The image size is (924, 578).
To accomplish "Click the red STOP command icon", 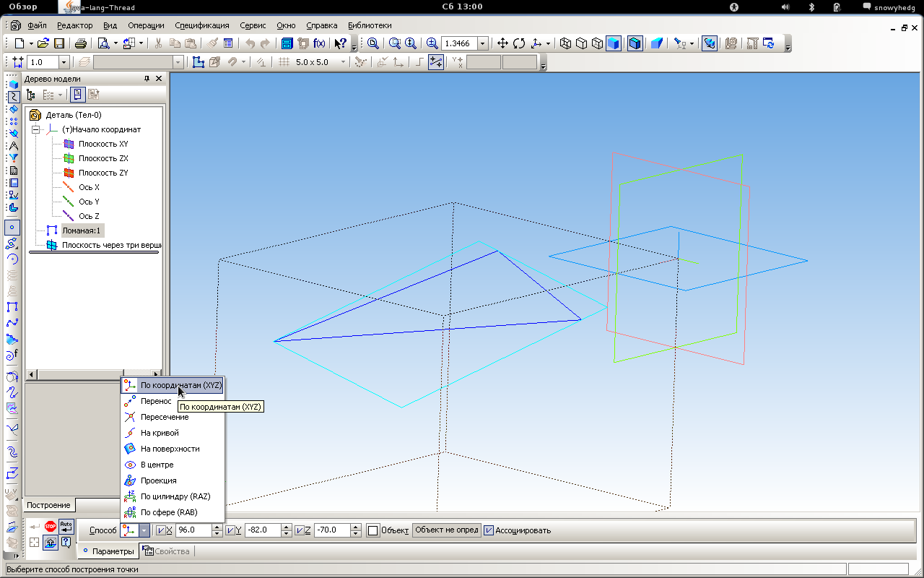I will [x=51, y=526].
